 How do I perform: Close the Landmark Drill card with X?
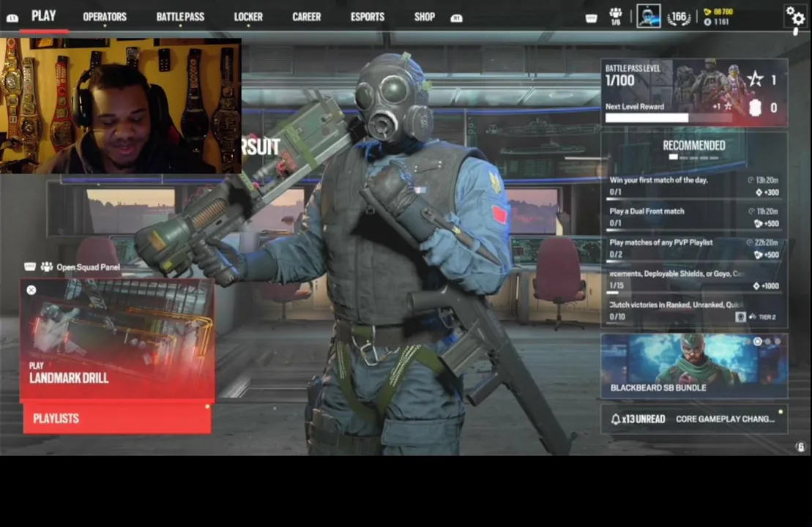[31, 290]
